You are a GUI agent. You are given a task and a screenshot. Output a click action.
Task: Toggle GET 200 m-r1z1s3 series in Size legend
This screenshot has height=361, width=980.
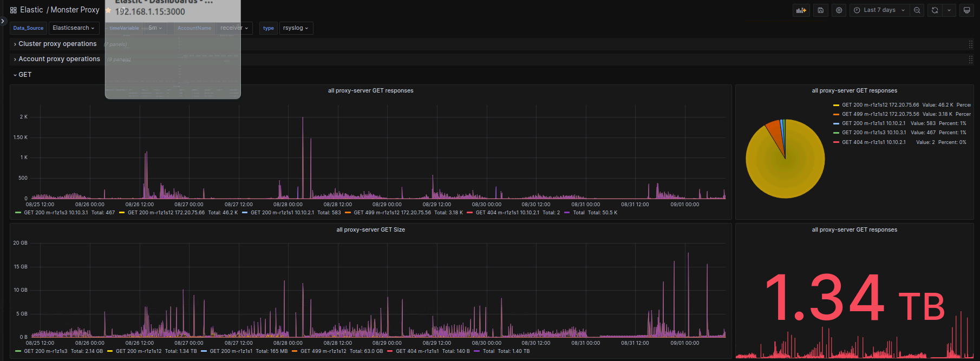45,351
